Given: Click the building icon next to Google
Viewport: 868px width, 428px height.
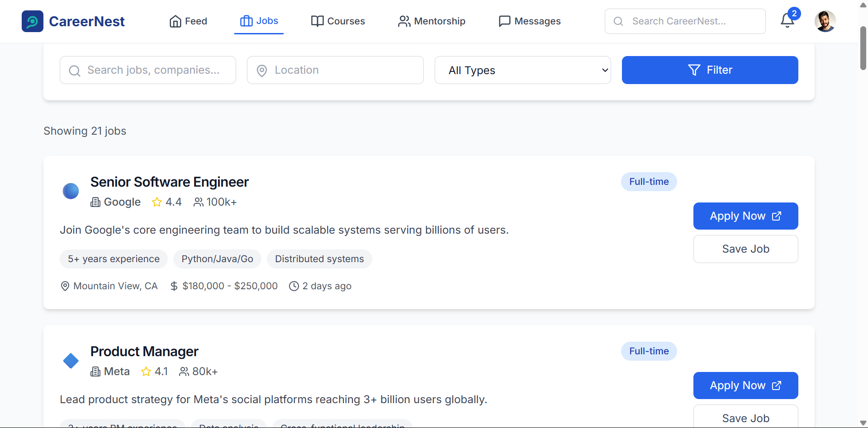Looking at the screenshot, I should (95, 202).
